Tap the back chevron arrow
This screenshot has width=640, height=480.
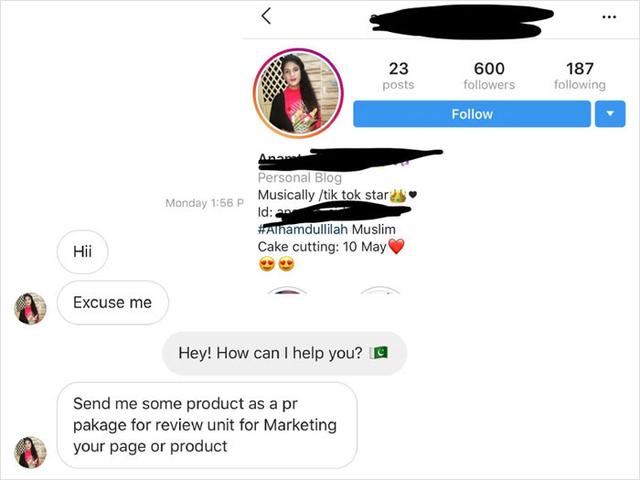click(266, 16)
